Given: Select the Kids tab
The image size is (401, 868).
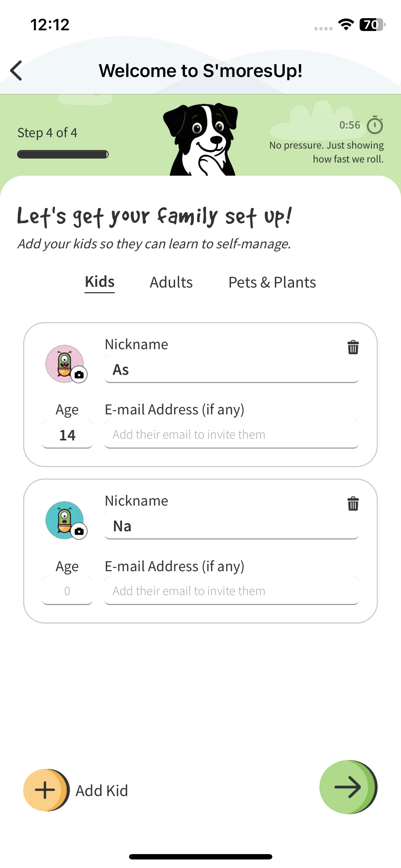Looking at the screenshot, I should coord(99,282).
